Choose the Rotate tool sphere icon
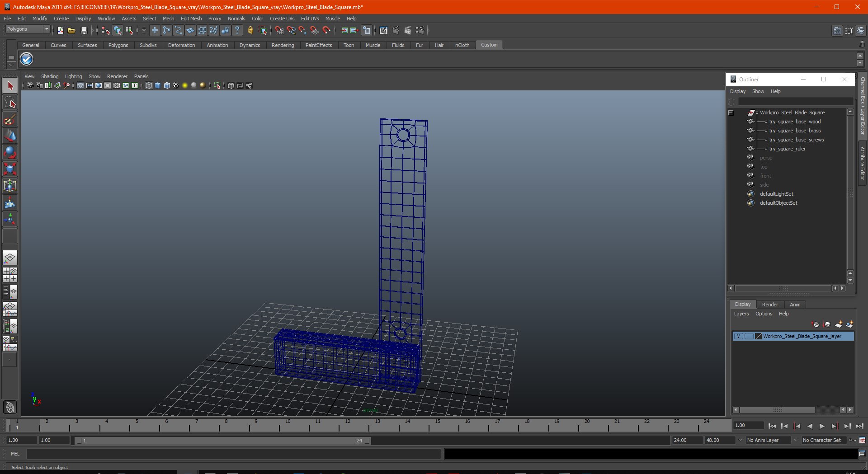Screen dimensions: 868x474 point(10,153)
